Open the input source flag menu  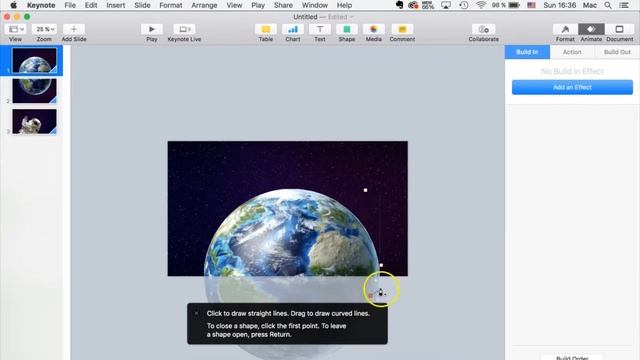pos(531,5)
